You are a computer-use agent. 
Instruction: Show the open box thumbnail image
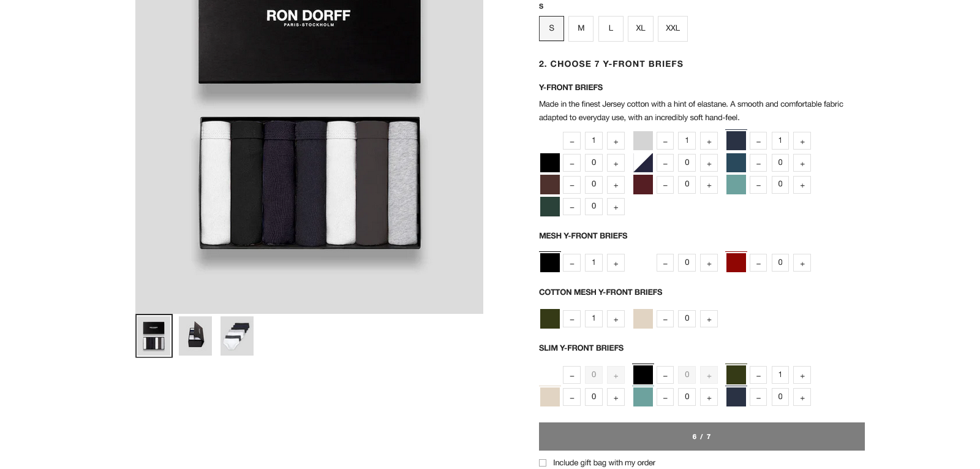(195, 336)
